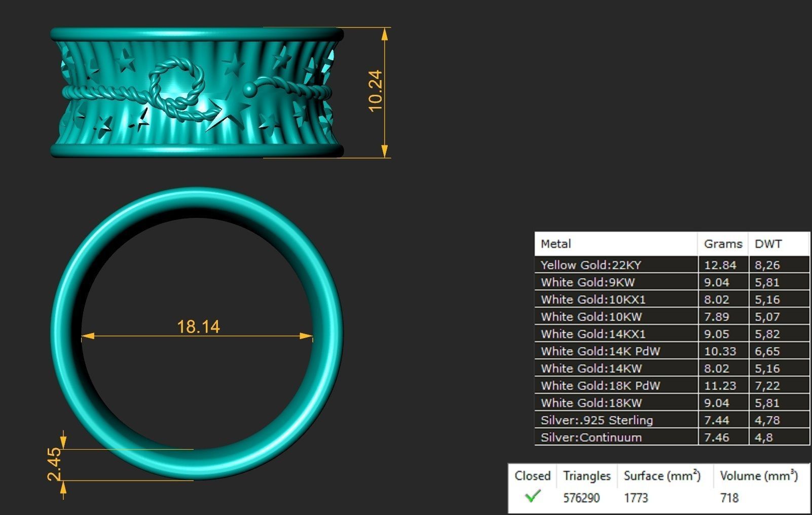This screenshot has height=515, width=812.
Task: Select the 10.24 height dimension label
Action: coord(376,91)
